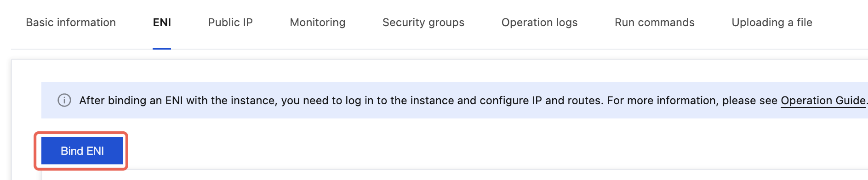
Task: Open the Uploading a file tab
Action: point(772,22)
